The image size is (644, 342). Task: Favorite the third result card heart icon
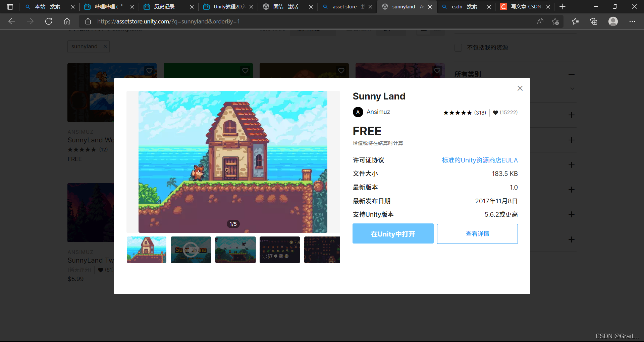point(341,71)
